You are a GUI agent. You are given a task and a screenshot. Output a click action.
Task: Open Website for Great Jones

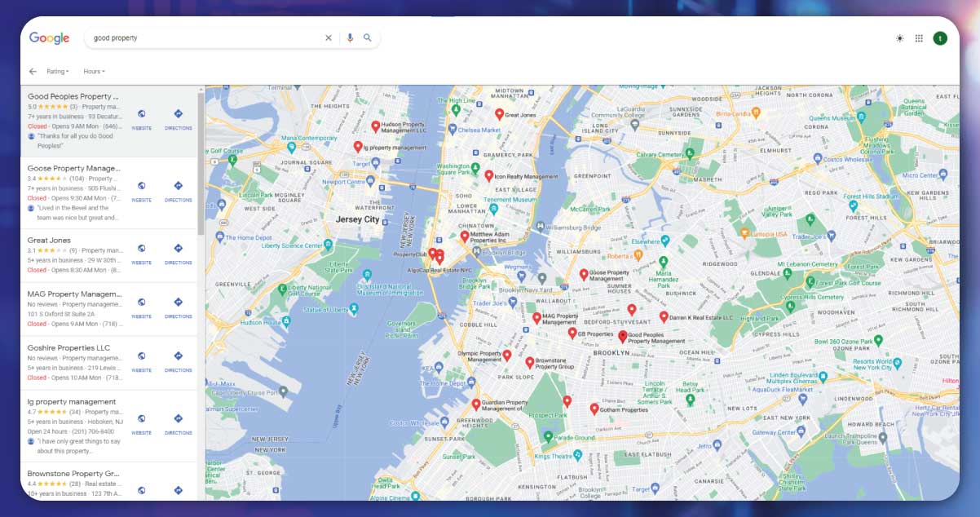(142, 254)
